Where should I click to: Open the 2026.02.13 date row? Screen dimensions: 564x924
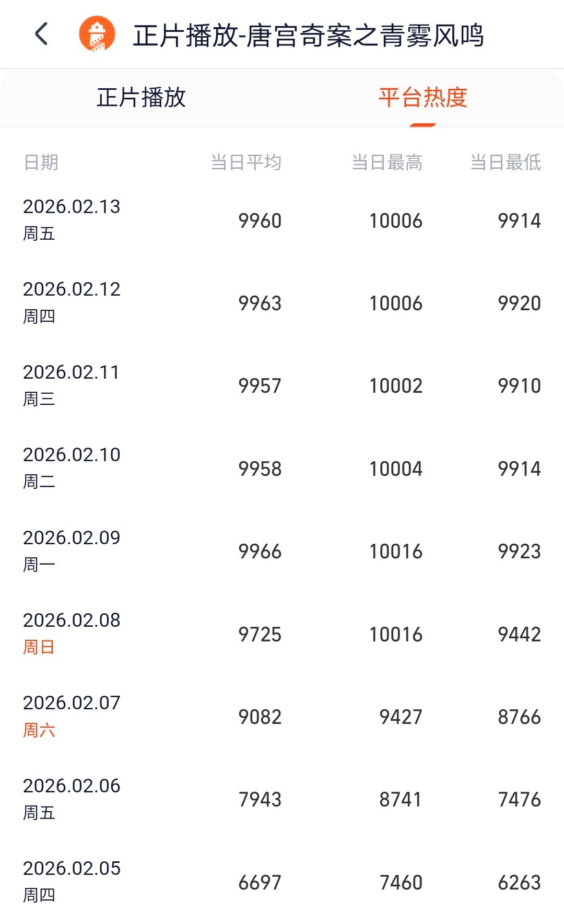click(x=282, y=220)
